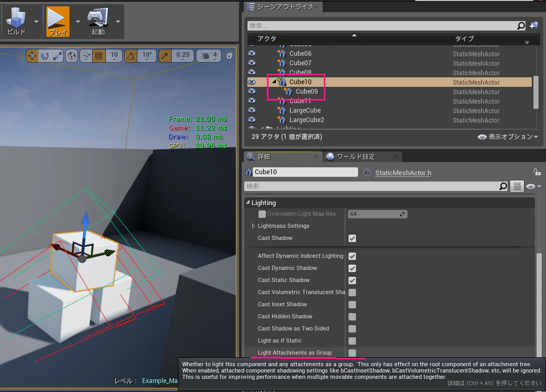Toggle visibility eye for LargeCube2

251,119
